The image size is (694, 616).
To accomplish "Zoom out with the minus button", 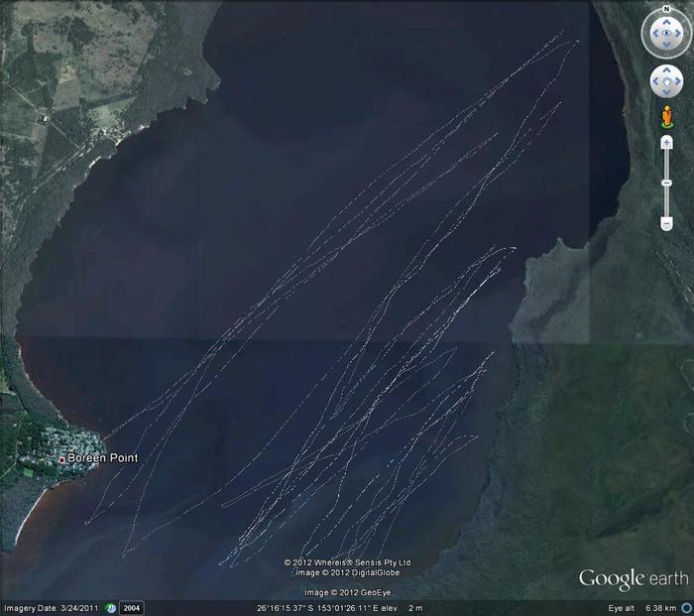I will [666, 224].
